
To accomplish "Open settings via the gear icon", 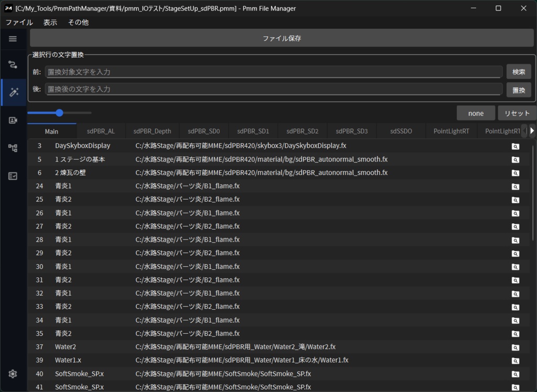I will (13, 374).
